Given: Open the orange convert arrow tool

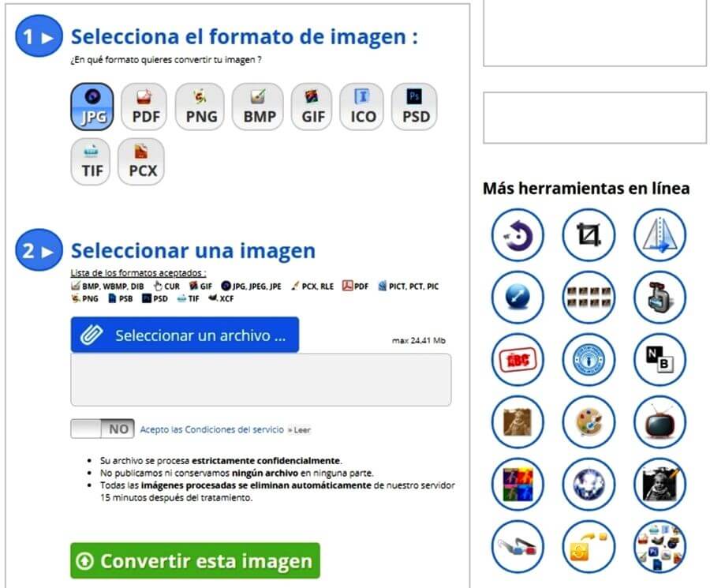Looking at the screenshot, I should (x=589, y=546).
